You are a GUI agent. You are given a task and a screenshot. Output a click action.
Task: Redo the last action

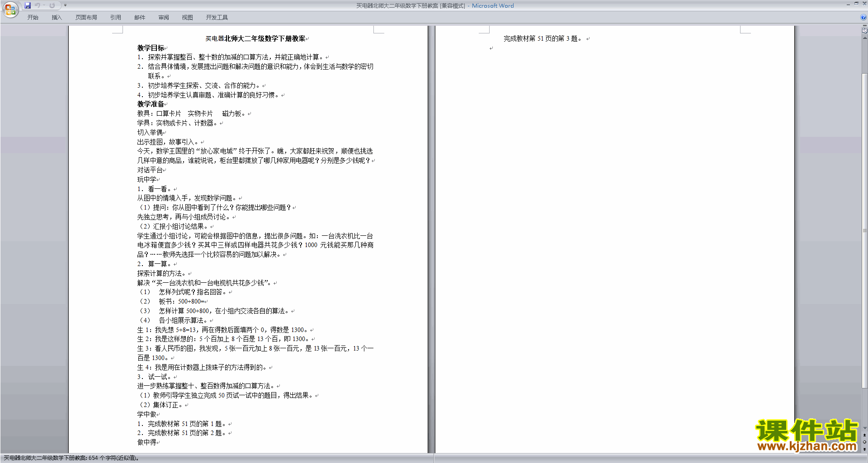click(x=52, y=5)
